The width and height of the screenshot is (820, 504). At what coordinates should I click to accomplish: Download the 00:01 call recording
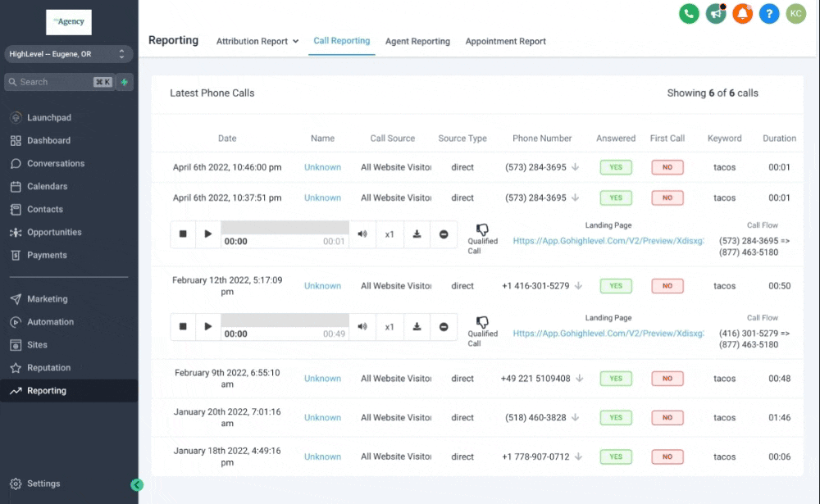[x=417, y=234]
